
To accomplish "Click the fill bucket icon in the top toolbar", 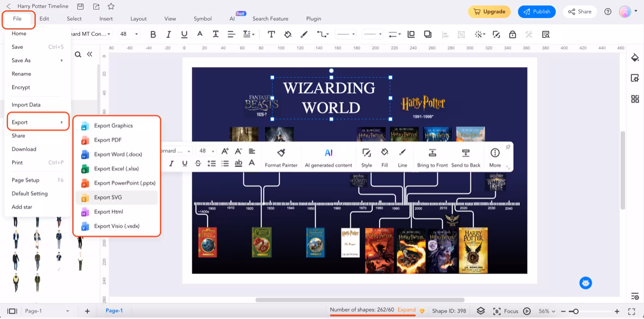I will click(288, 34).
